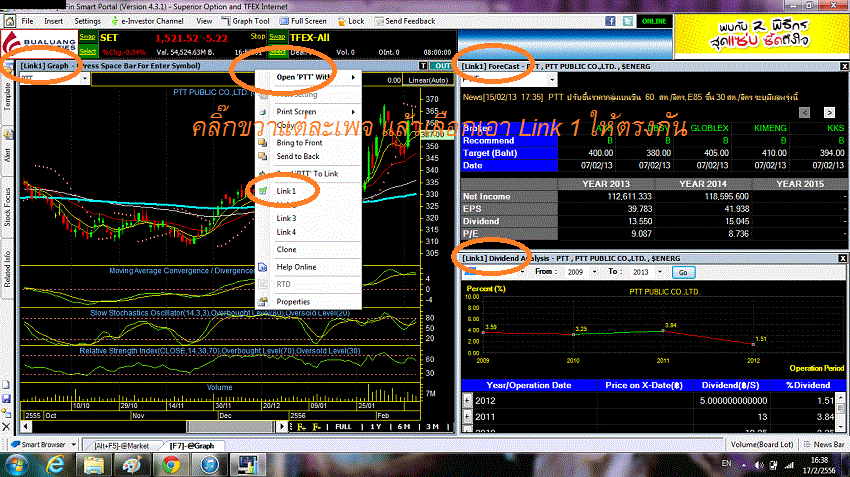This screenshot has width=850, height=477.
Task: Launch Internet Explorer from the taskbar
Action: tap(55, 465)
